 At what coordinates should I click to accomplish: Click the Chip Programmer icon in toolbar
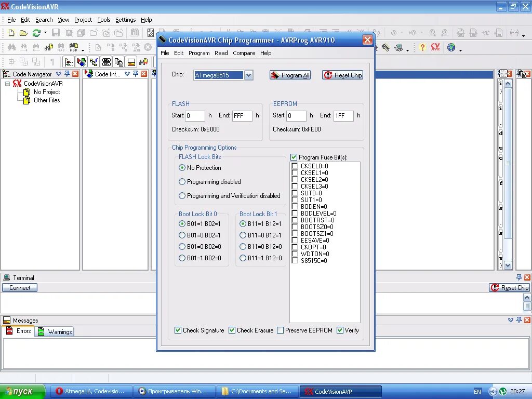pos(386,47)
